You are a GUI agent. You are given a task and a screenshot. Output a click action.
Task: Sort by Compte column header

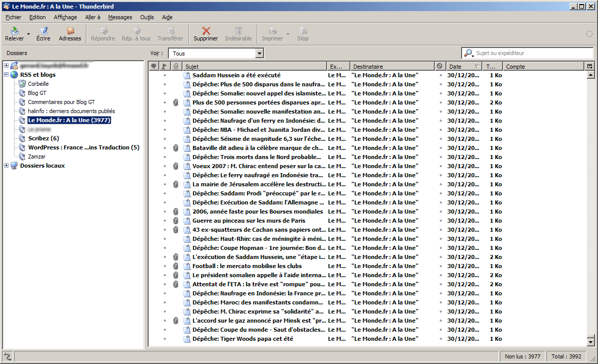click(x=544, y=66)
